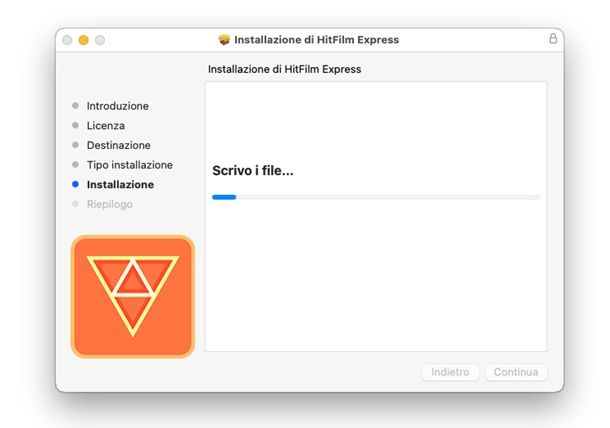
Task: Click the installation progress bar
Action: 376,197
